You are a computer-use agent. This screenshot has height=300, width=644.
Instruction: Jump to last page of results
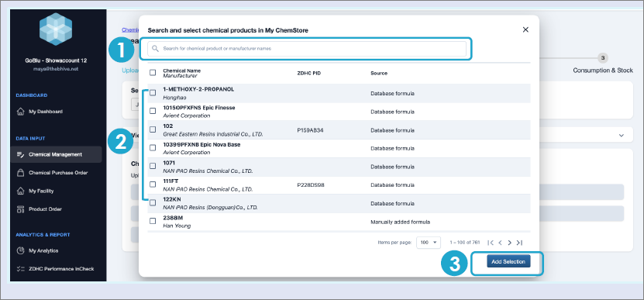click(x=519, y=243)
